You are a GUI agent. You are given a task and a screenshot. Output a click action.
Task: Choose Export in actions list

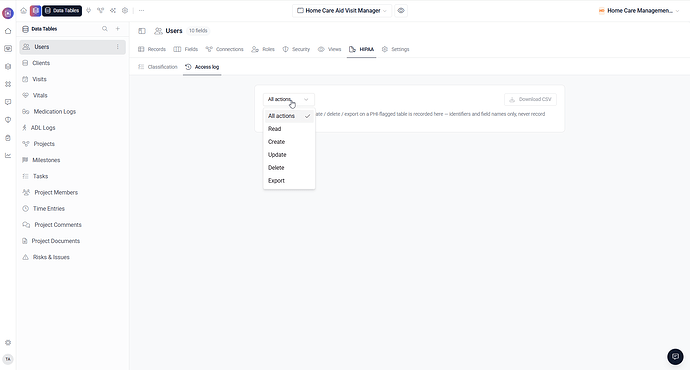point(289,181)
